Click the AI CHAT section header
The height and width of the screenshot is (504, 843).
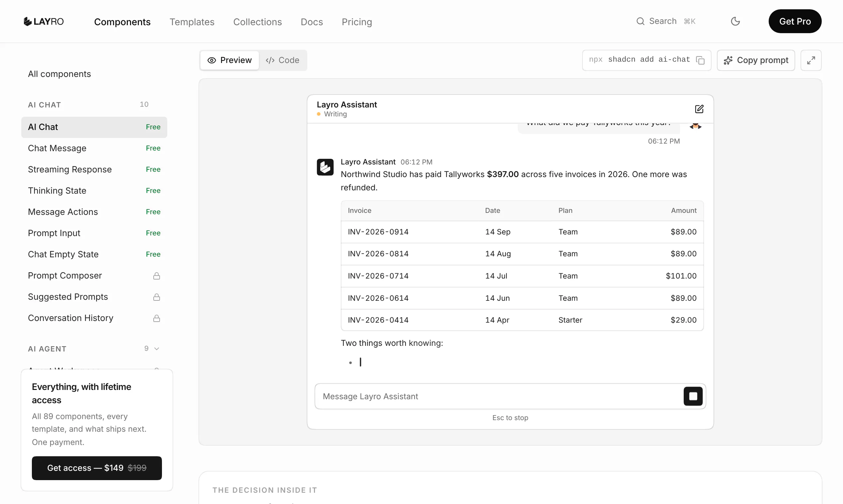pyautogui.click(x=44, y=105)
